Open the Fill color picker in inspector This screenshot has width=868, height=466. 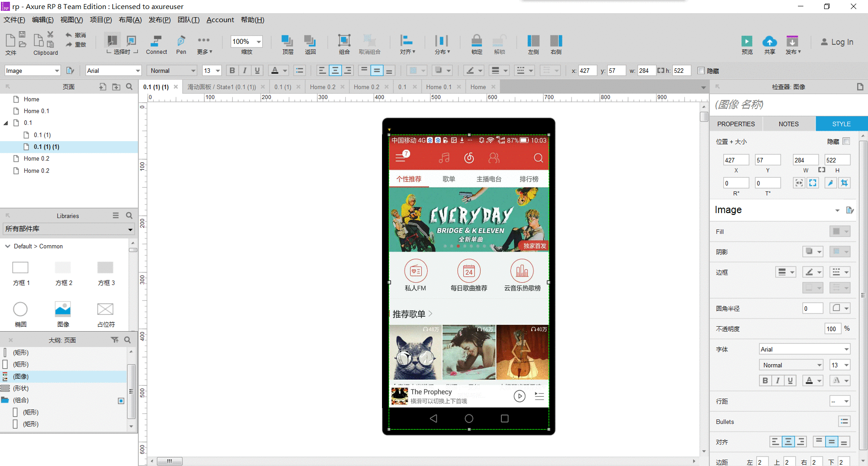click(840, 231)
